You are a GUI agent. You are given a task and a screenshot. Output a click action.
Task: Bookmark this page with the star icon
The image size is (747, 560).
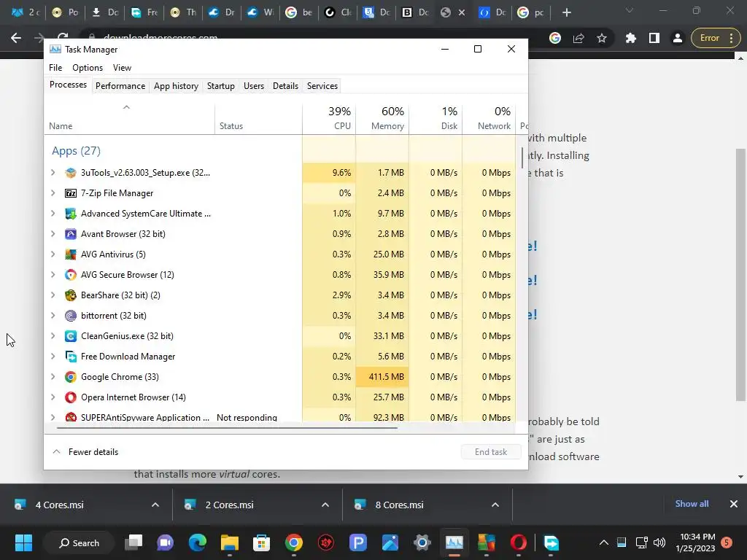click(x=602, y=38)
